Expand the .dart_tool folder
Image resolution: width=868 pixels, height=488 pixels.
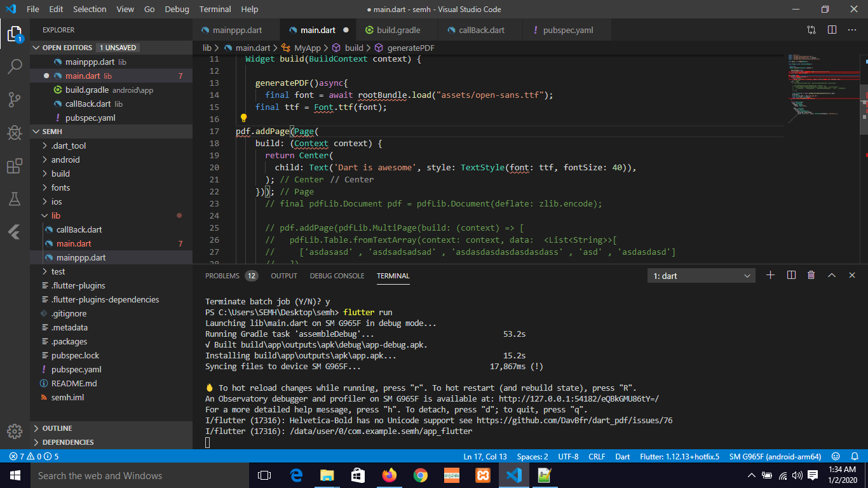68,146
